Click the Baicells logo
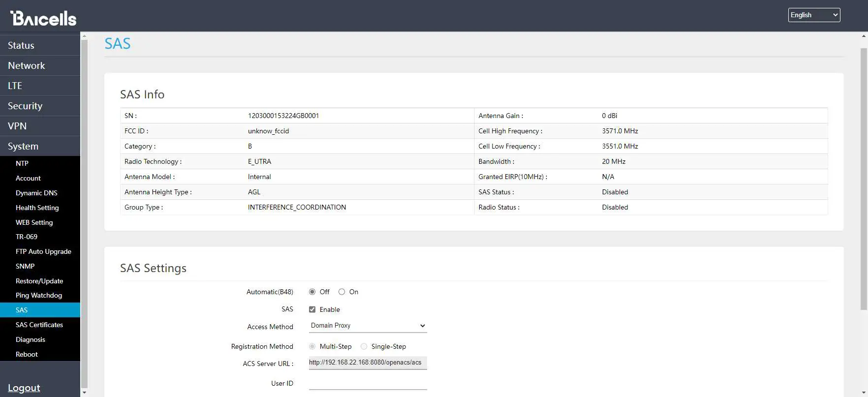868x397 pixels. (43, 18)
